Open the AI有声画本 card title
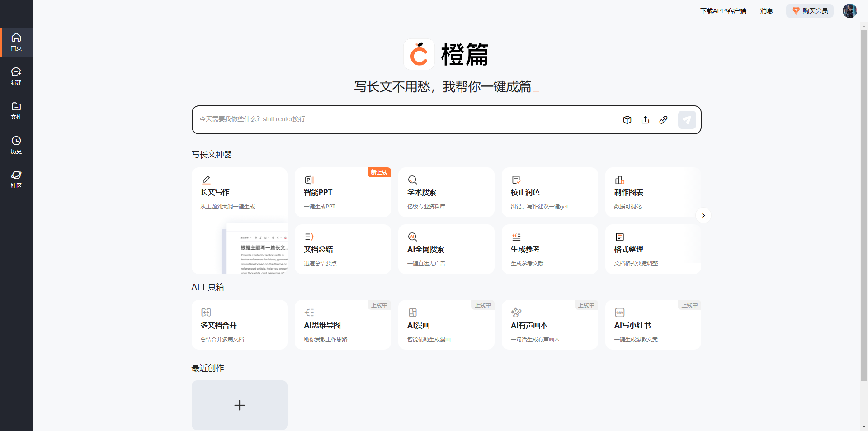Viewport: 868px width, 431px height. 529,325
